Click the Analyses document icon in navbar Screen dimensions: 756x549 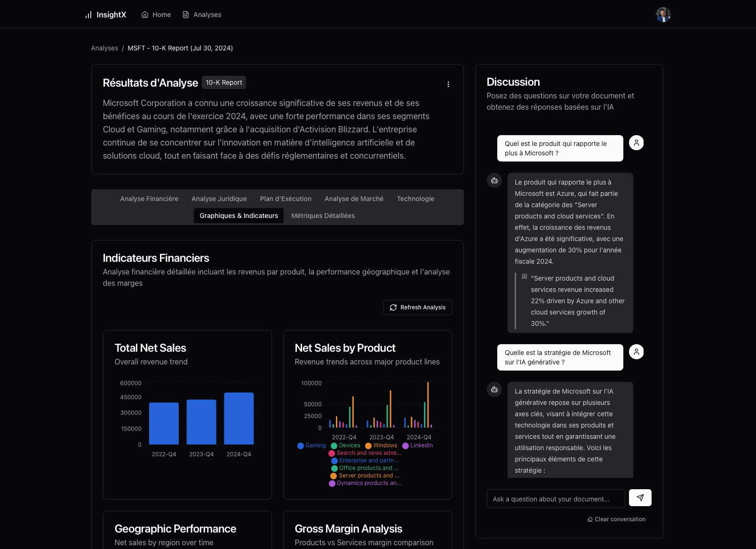click(x=186, y=15)
